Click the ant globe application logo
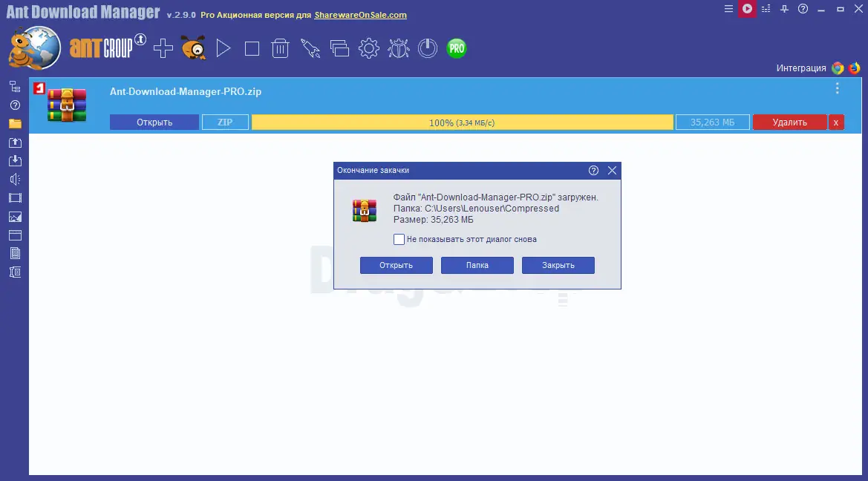 (35, 48)
